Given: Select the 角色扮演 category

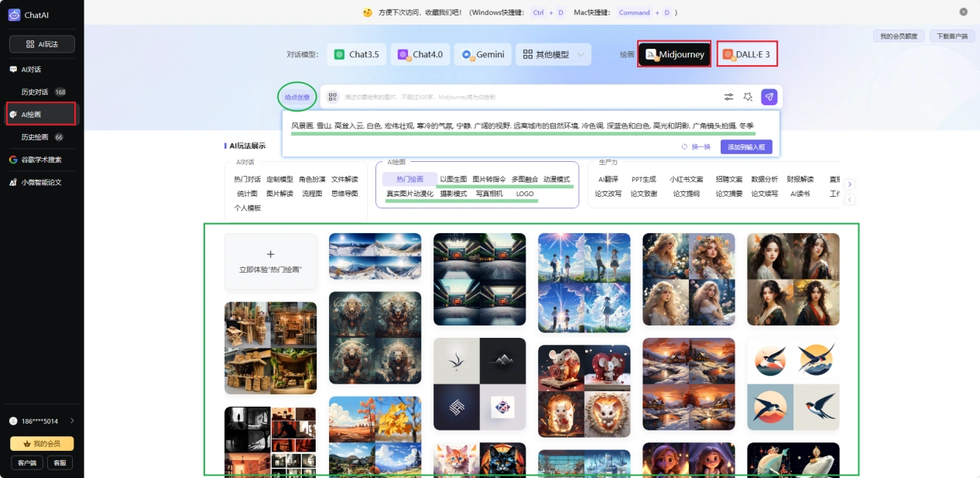Looking at the screenshot, I should click(x=312, y=179).
